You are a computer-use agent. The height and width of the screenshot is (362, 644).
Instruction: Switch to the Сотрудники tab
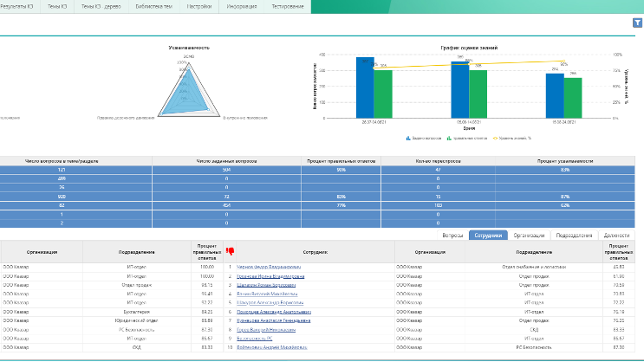(487, 235)
